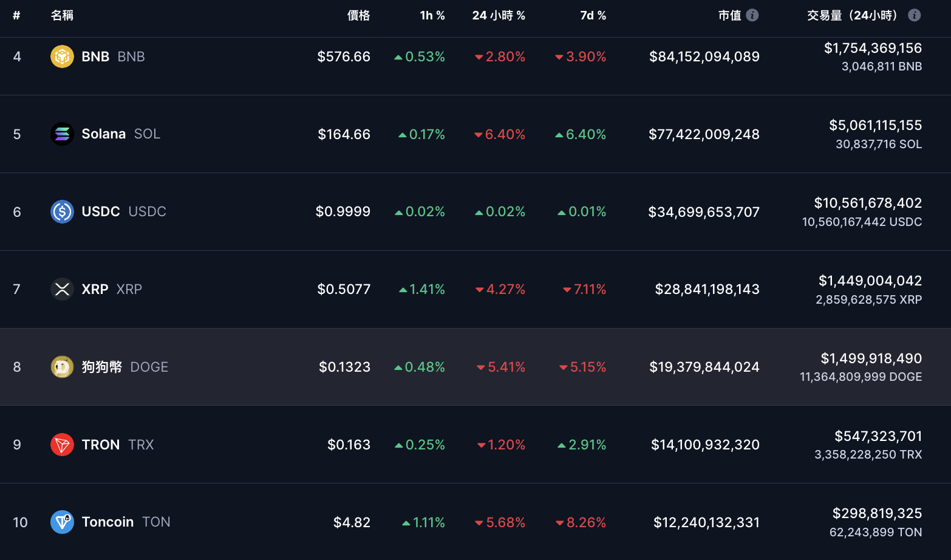Sort by the 7d % column header
951x560 pixels.
tap(593, 15)
